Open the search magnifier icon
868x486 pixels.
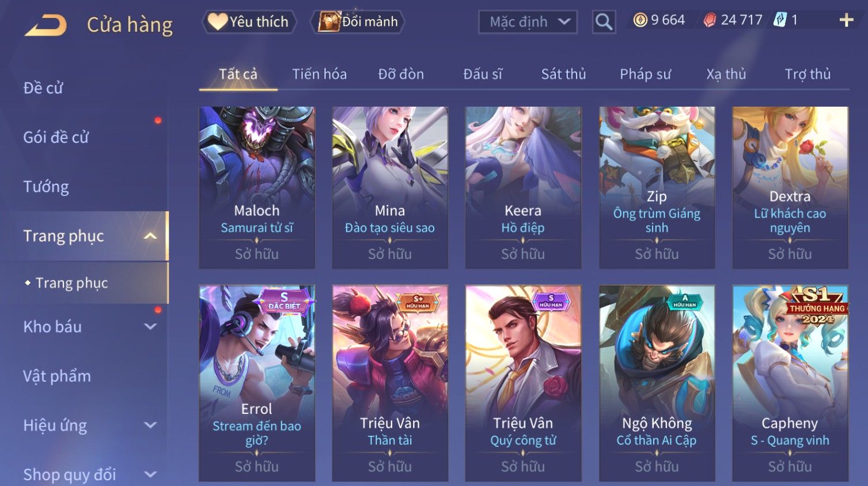click(604, 22)
